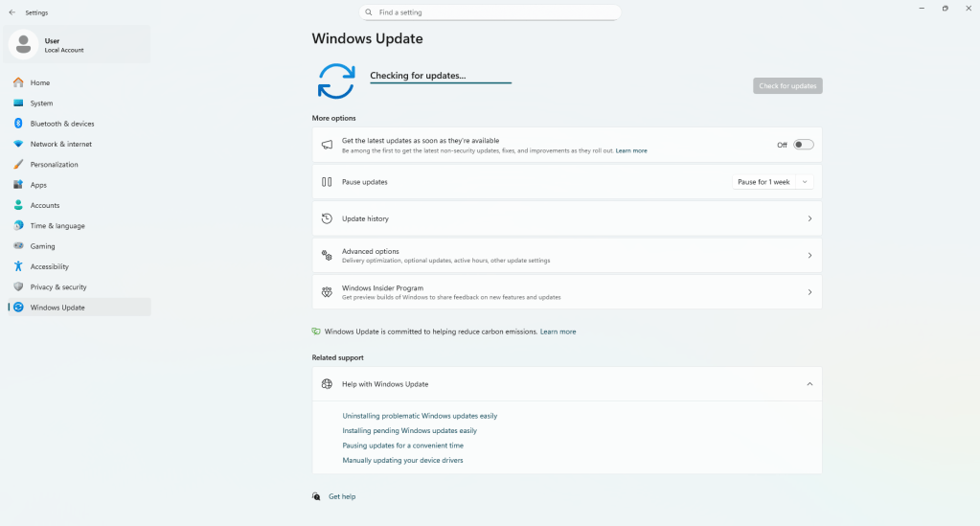The image size is (980, 526).
Task: Click the Update history clock icon
Action: click(x=327, y=218)
